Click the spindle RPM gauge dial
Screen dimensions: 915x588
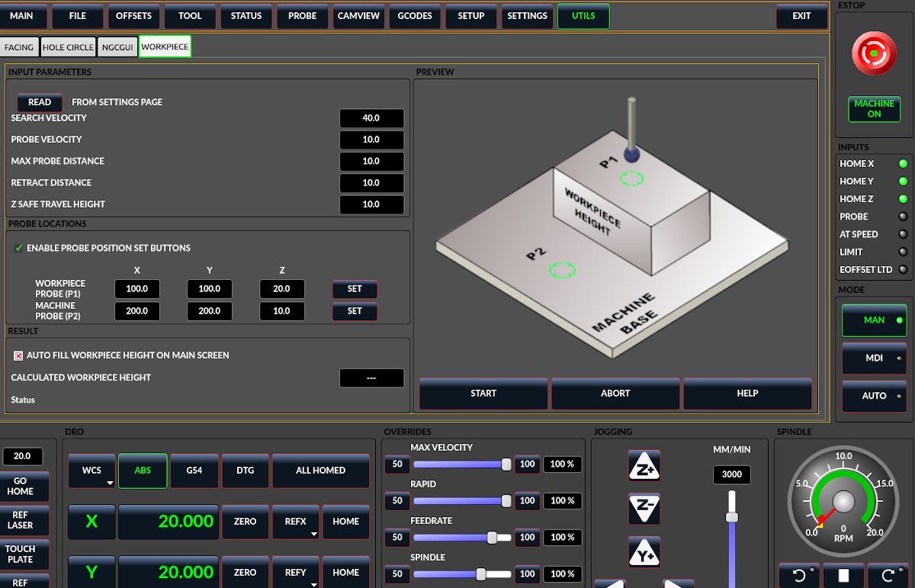click(x=843, y=501)
